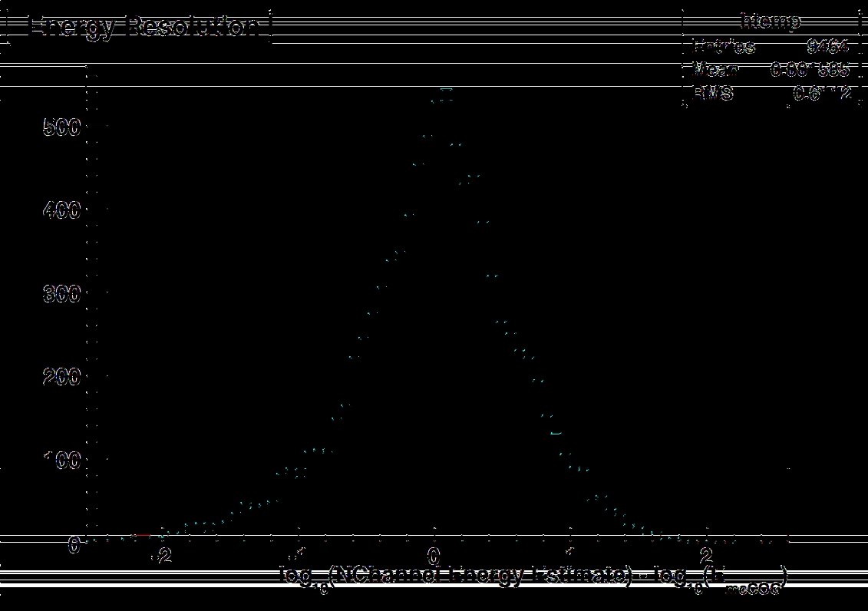Click the 300 label on y-axis
This screenshot has height=611, width=868.
[x=61, y=293]
